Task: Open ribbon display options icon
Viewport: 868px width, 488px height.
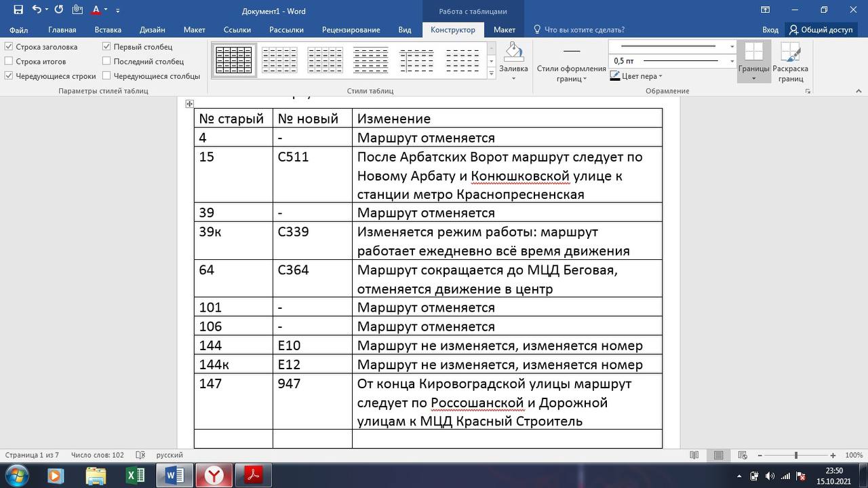Action: (x=765, y=10)
